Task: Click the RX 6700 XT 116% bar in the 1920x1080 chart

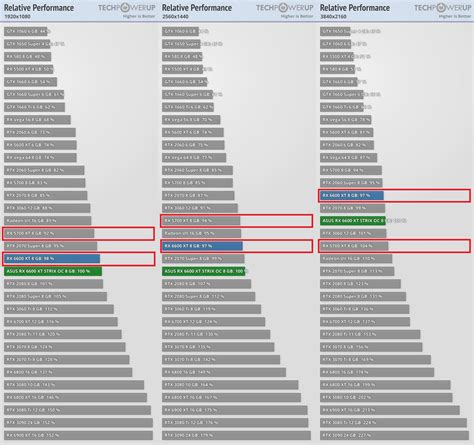Action: tap(61, 322)
